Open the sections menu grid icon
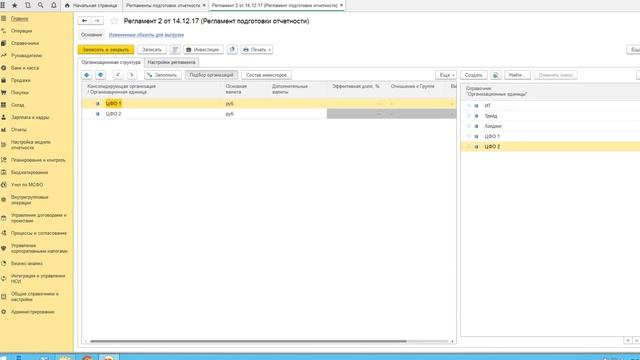Image resolution: width=640 pixels, height=360 pixels. [x=3, y=5]
